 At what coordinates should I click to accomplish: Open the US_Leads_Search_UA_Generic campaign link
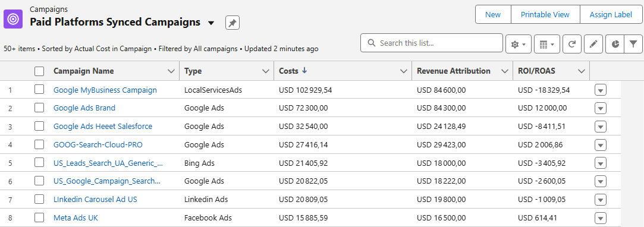pos(108,163)
